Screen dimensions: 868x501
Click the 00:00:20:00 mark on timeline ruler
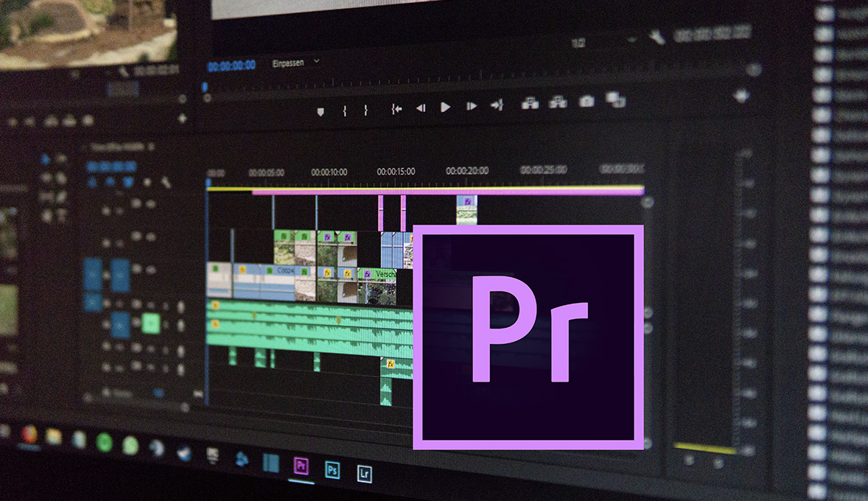tap(467, 170)
